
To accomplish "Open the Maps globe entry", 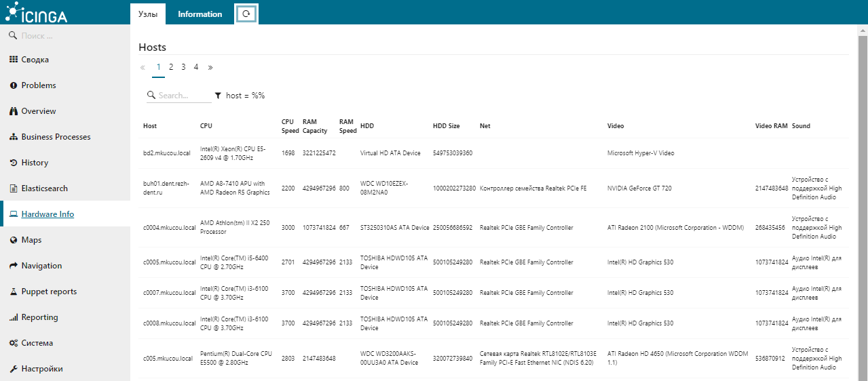I will coord(31,240).
